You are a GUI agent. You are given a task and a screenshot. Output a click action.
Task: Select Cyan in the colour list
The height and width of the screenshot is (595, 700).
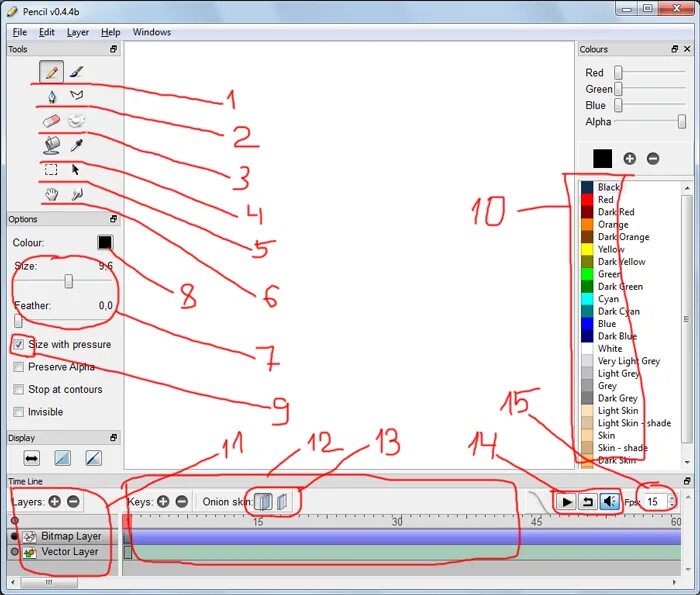pos(629,299)
